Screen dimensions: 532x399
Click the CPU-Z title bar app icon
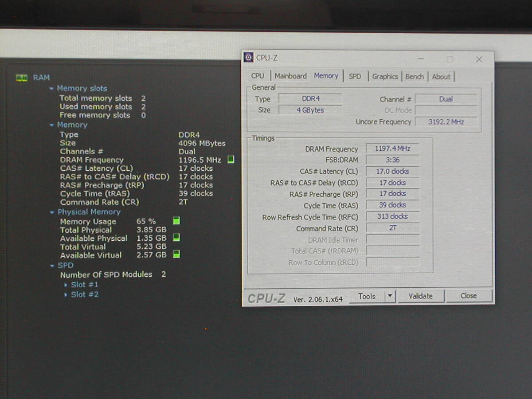click(249, 58)
